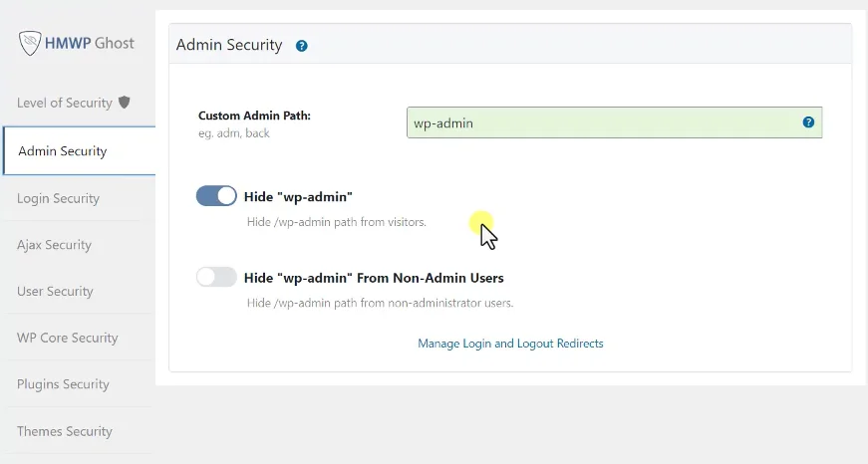Click the "Custom Admin Path:" label
Image resolution: width=868 pixels, height=464 pixels.
coord(255,116)
